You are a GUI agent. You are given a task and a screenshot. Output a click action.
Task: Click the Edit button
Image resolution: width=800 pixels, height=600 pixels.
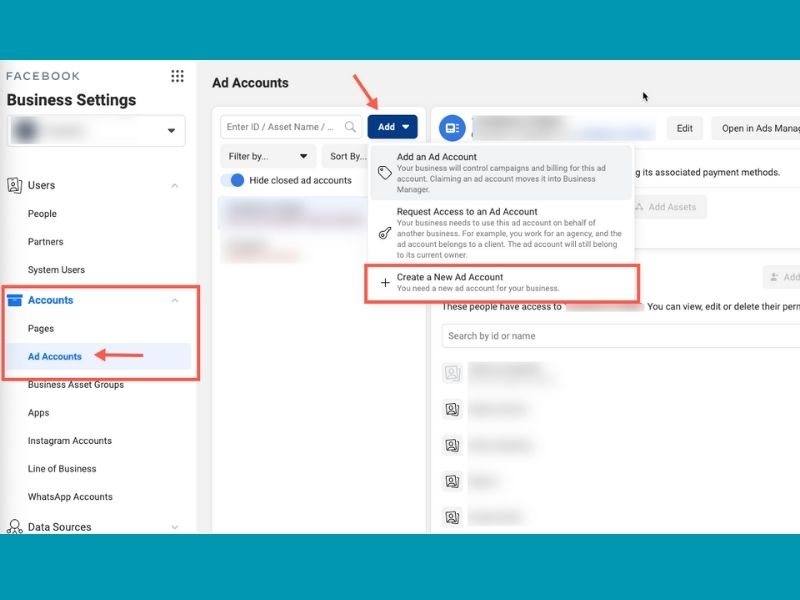tap(685, 129)
